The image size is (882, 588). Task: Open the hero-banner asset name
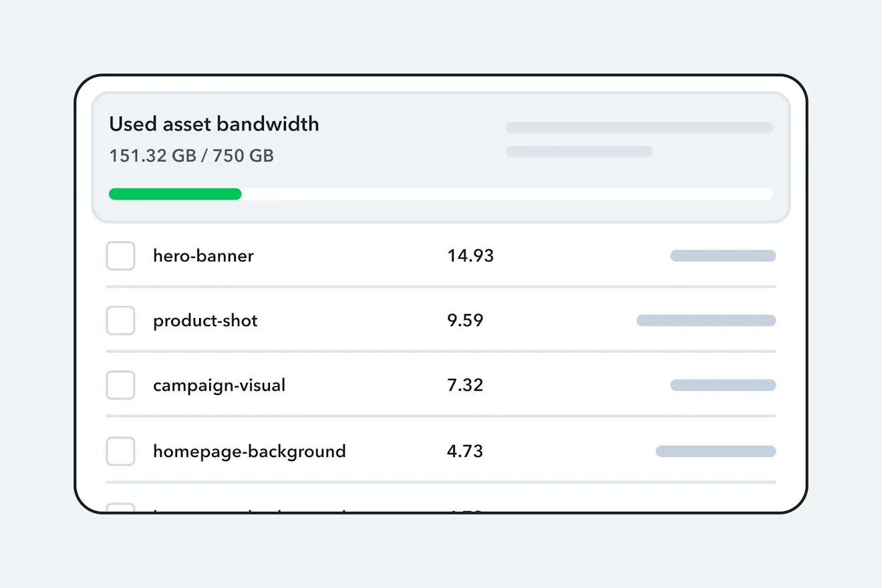203,256
